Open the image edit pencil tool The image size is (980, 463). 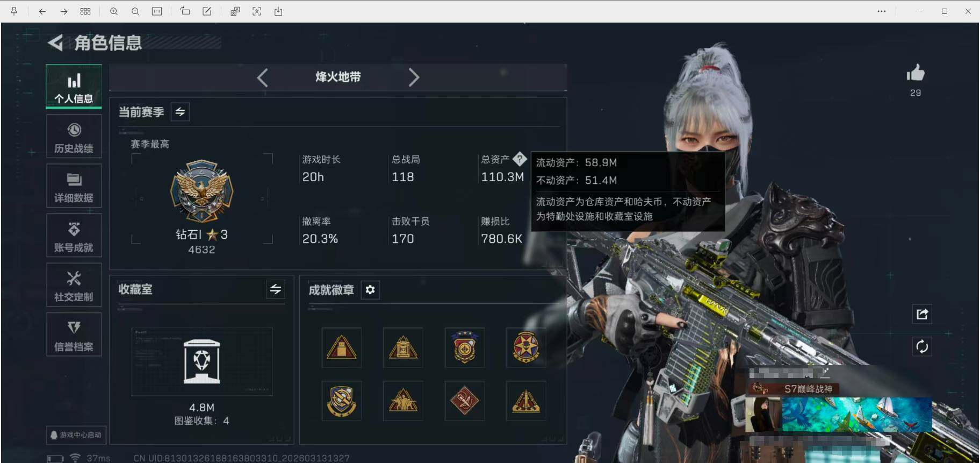(x=207, y=11)
